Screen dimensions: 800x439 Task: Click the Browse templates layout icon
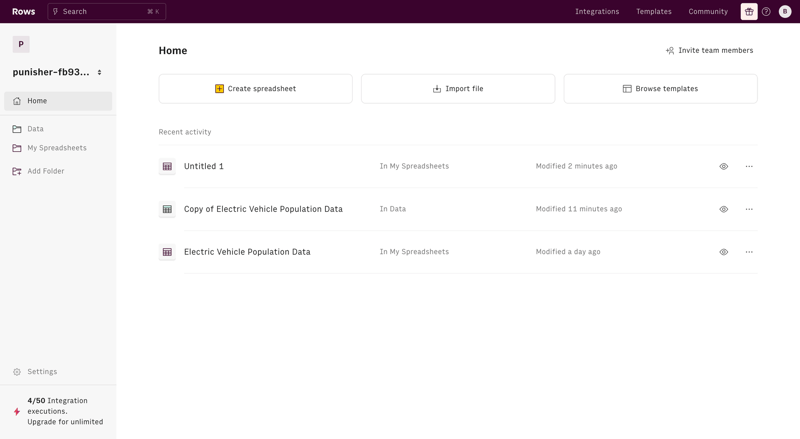pos(627,89)
